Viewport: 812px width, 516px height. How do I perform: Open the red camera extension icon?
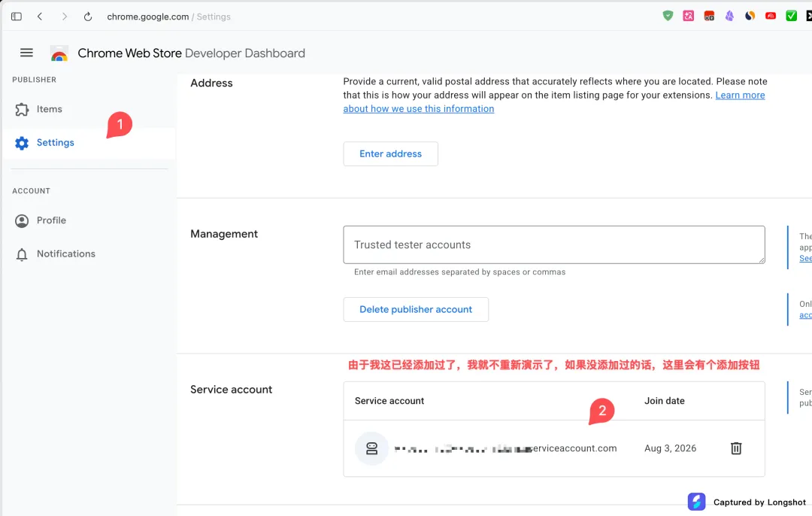[771, 16]
